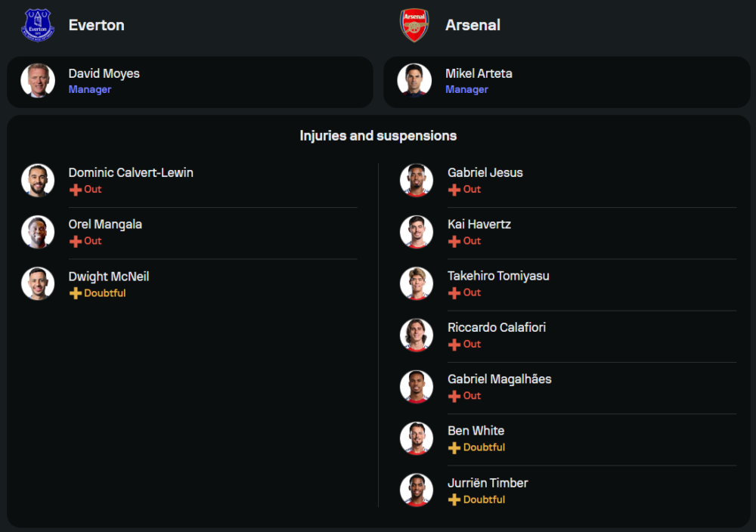756x532 pixels.
Task: Click Mikel Arteta manager avatar
Action: point(414,81)
